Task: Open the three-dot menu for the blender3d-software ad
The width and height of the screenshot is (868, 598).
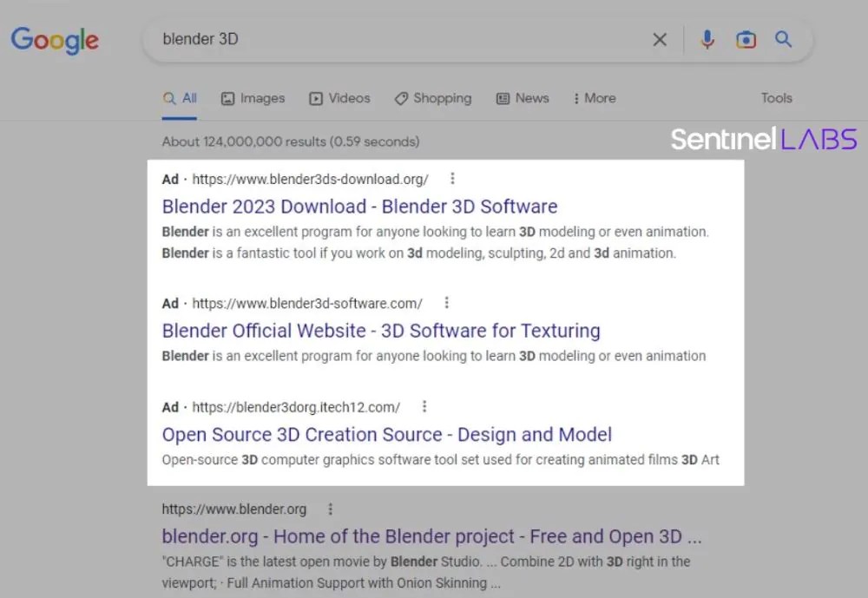Action: 446,303
